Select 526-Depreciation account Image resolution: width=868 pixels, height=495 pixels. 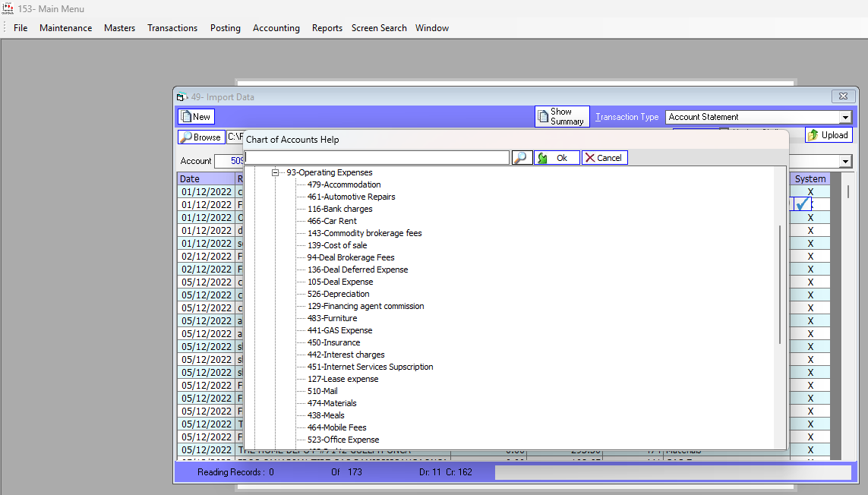[338, 295]
